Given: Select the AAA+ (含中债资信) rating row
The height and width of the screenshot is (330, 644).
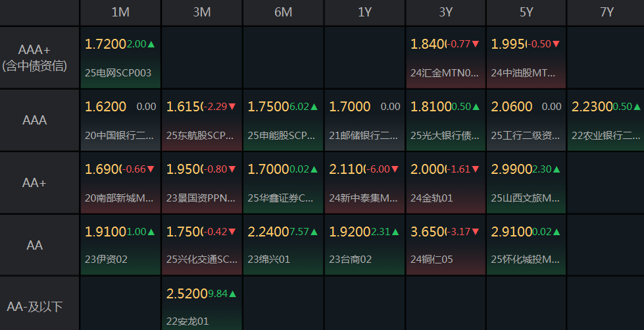Looking at the screenshot, I should (x=39, y=57).
